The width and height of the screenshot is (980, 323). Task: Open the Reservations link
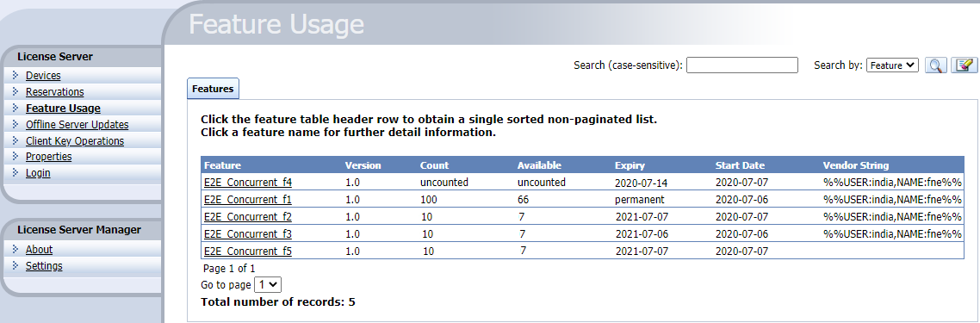click(x=54, y=92)
